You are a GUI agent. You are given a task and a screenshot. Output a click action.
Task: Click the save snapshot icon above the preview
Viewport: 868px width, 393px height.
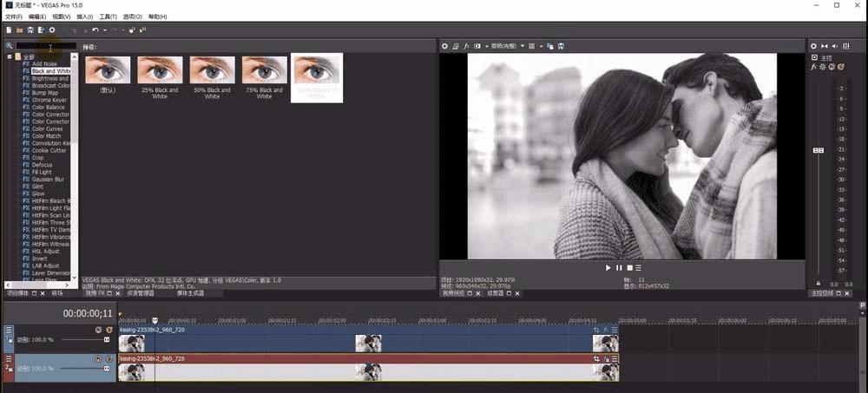(562, 46)
